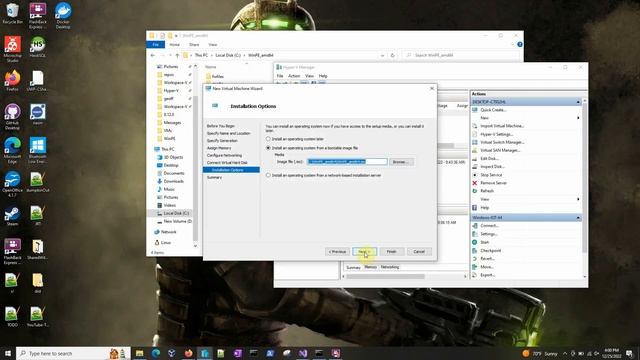
Task: Open Share tab in File Explorer
Action: point(194,44)
